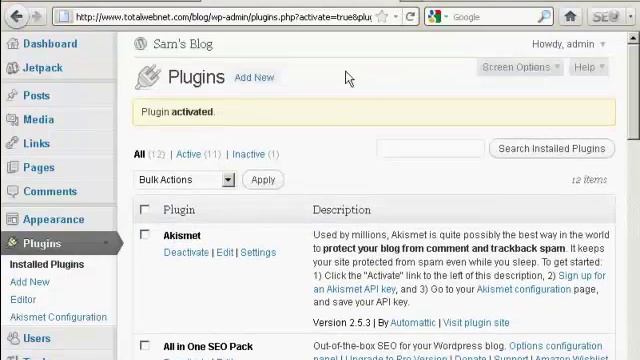
Task: Select Add New in Plugins submenu
Action: [x=30, y=282]
